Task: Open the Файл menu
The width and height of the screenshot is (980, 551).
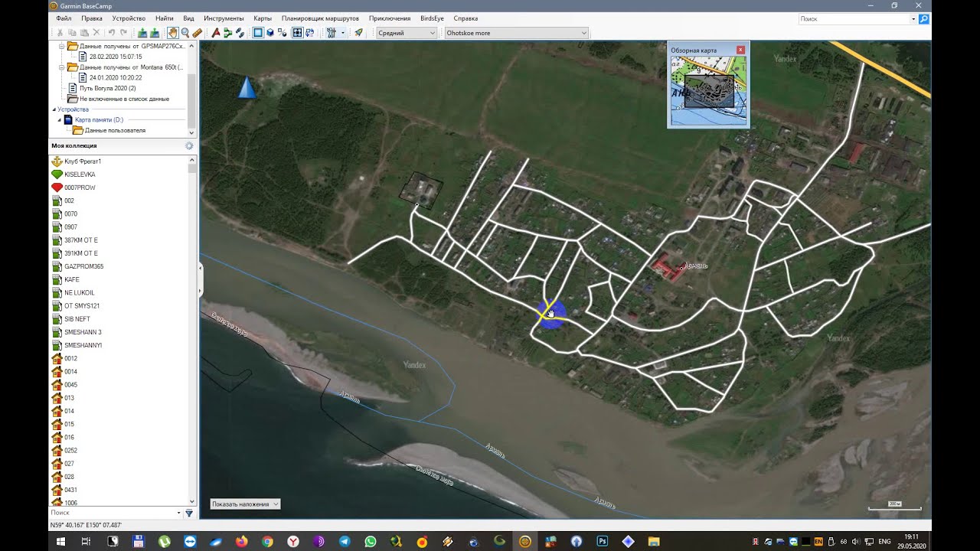Action: click(64, 18)
